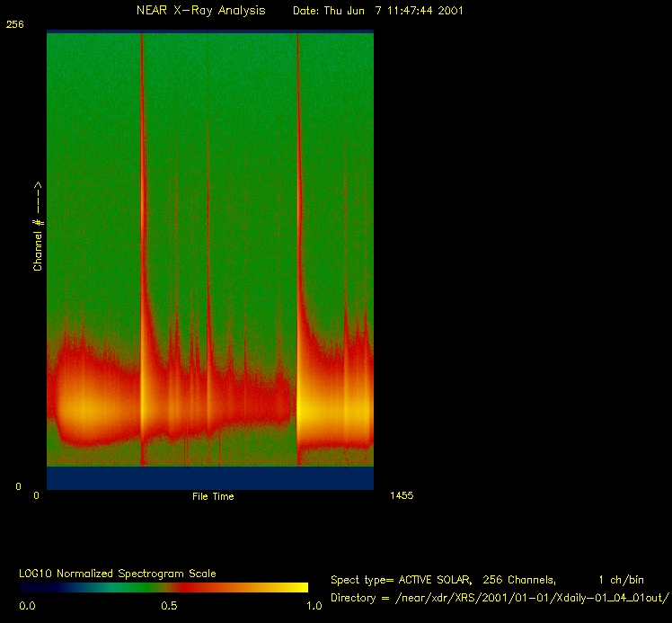Click the Directory path text
This screenshot has height=623, width=672.
(x=499, y=598)
